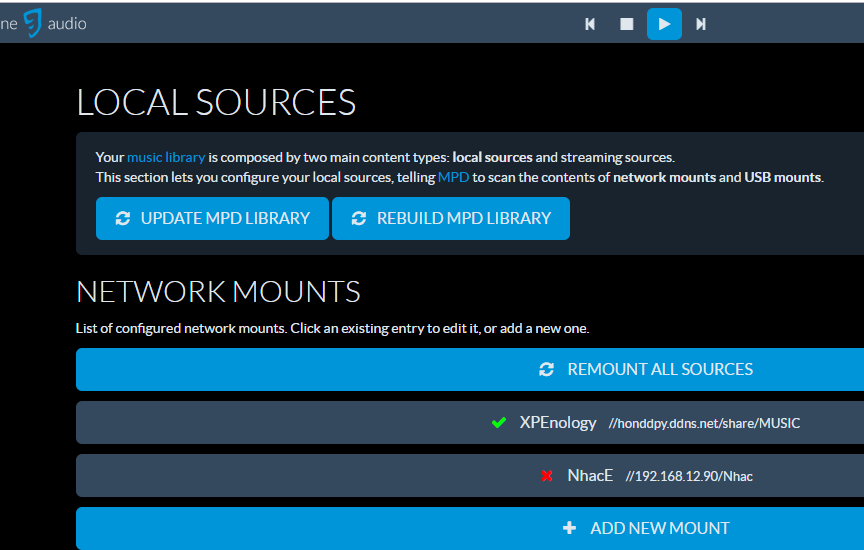Click the green check mark beside XPEnology
The height and width of the screenshot is (550, 864).
click(x=499, y=423)
